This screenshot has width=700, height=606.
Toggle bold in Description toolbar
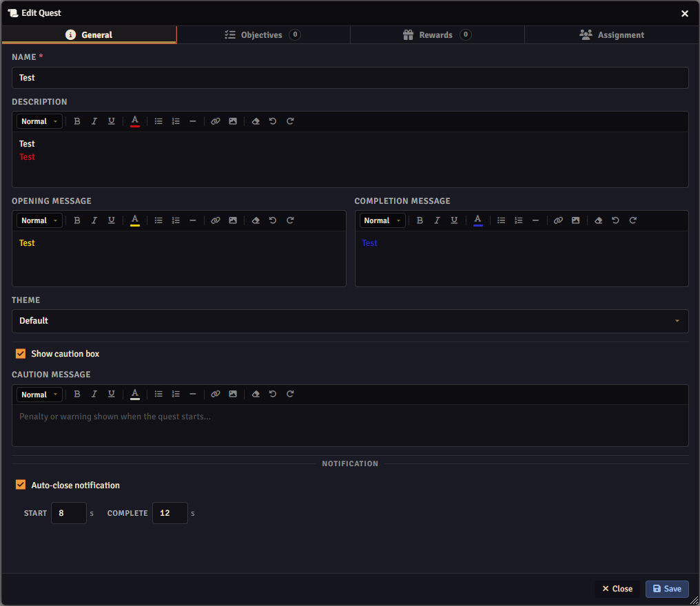pos(76,121)
